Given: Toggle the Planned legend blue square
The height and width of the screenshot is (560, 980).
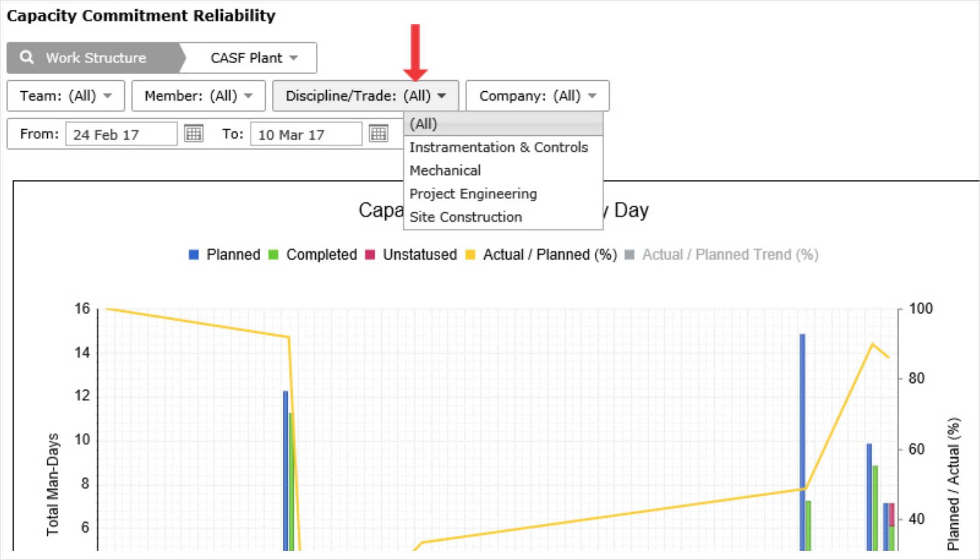Looking at the screenshot, I should point(194,255).
